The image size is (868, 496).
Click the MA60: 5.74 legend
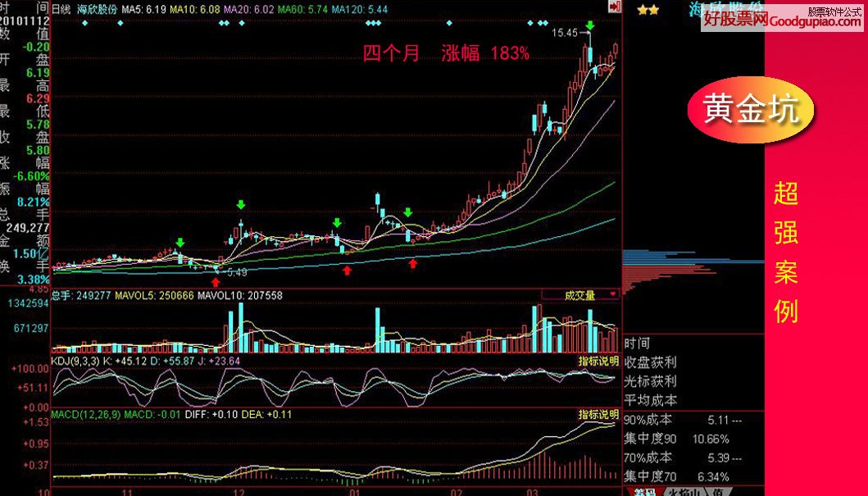(302, 9)
